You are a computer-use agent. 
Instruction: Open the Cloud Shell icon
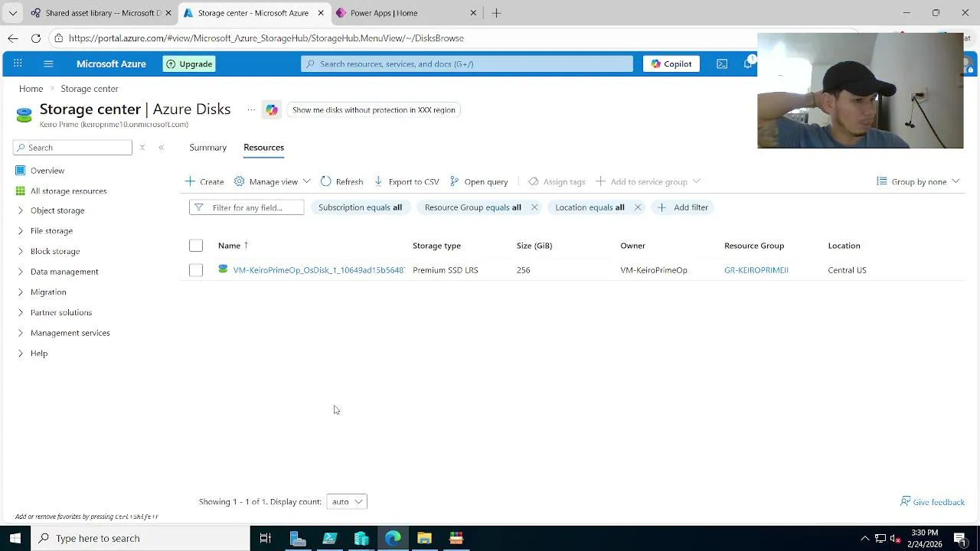coord(722,64)
